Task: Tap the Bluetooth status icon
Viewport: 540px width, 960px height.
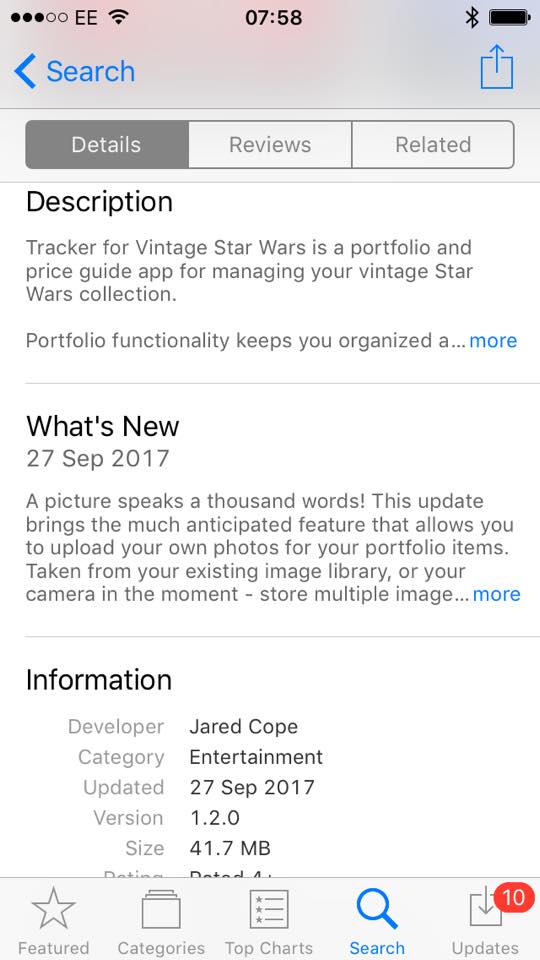Action: pyautogui.click(x=471, y=18)
